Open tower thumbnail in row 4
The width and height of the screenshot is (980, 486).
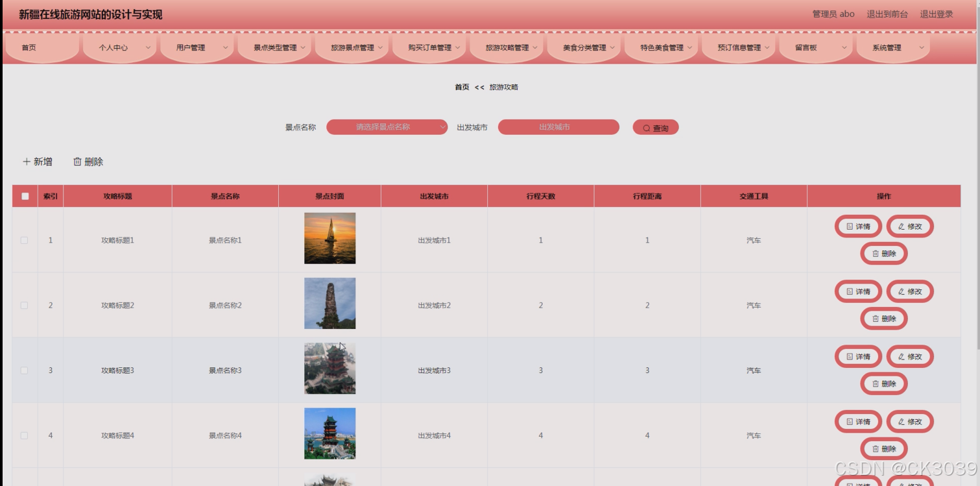pos(330,433)
